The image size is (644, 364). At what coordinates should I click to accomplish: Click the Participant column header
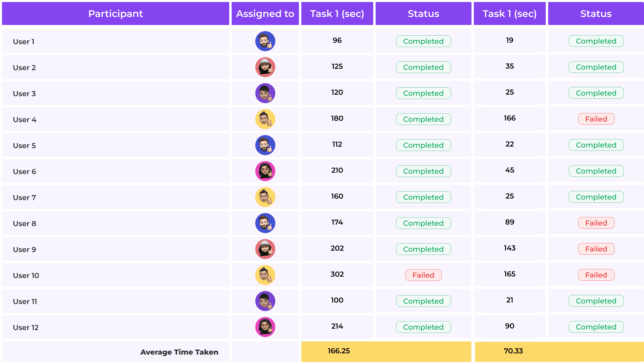[x=115, y=14]
